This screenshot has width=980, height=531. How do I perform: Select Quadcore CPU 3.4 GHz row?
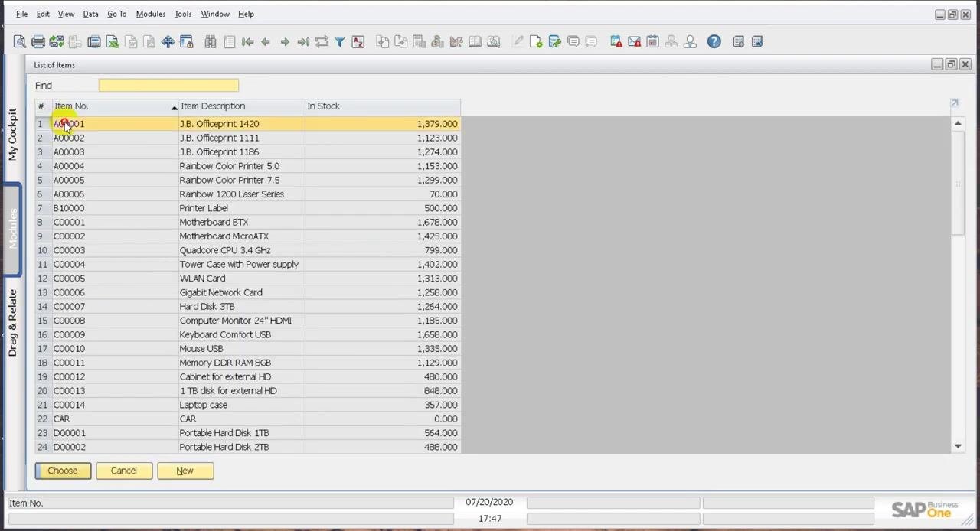247,250
